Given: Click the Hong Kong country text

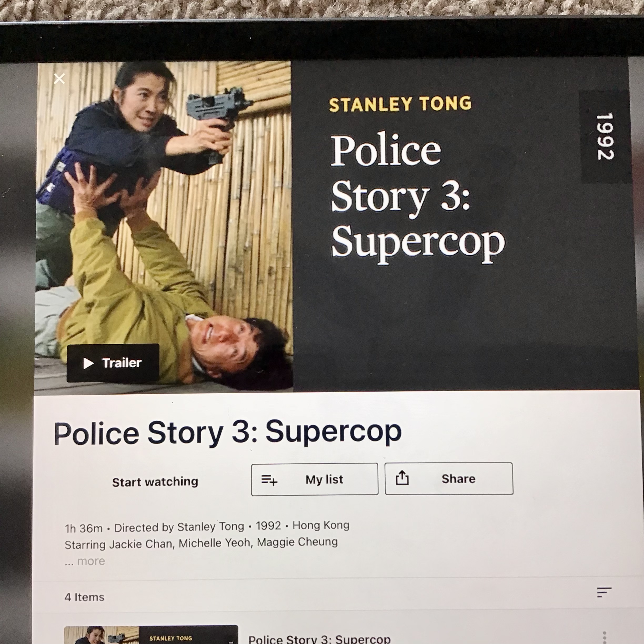Looking at the screenshot, I should 321,525.
